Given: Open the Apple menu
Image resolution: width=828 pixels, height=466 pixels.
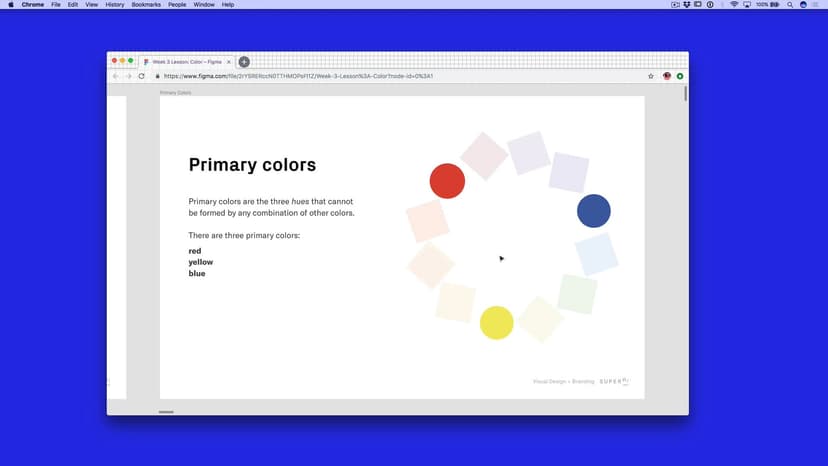Looking at the screenshot, I should pos(11,5).
